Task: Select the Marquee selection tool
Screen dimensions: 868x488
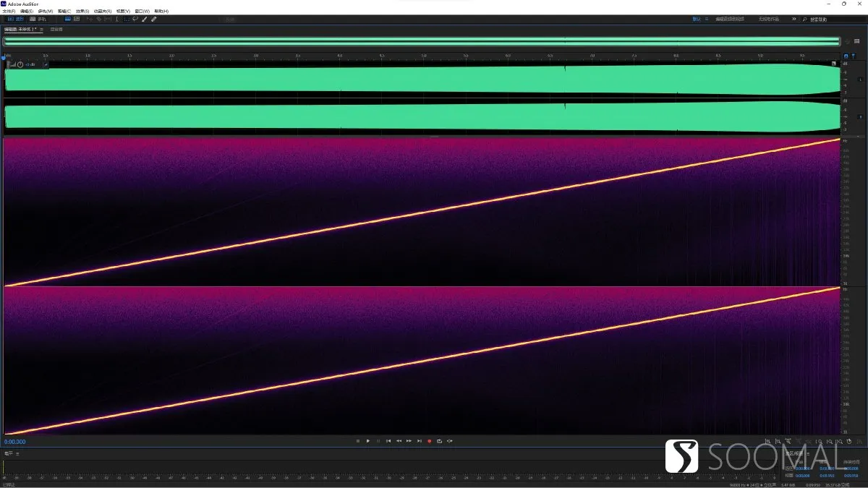Action: point(127,19)
